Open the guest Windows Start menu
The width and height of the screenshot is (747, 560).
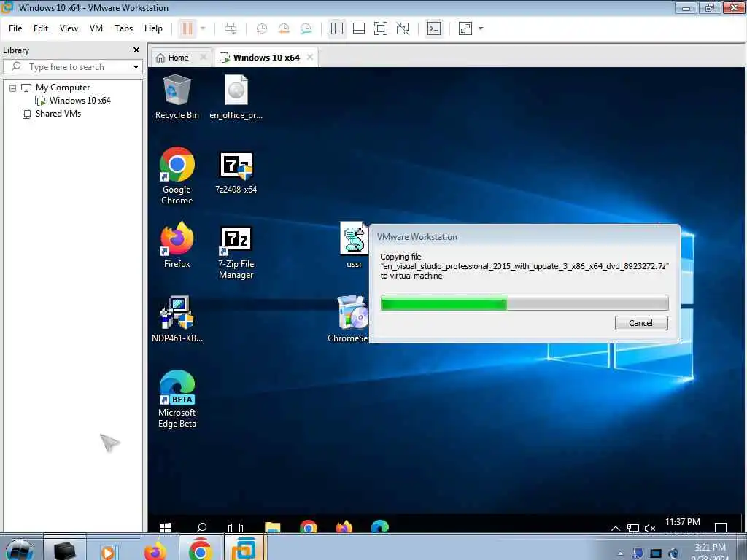[166, 527]
